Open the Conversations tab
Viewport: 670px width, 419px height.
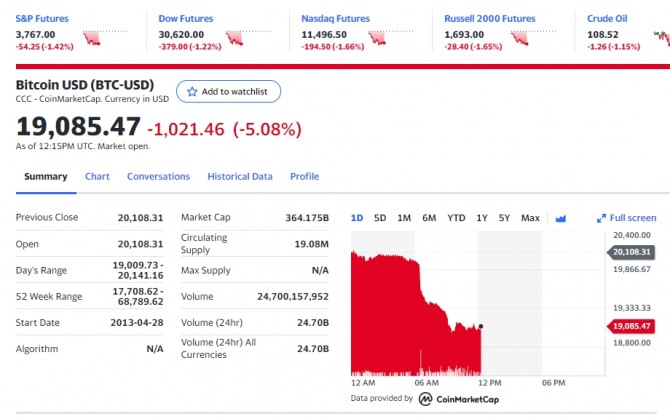pos(158,177)
